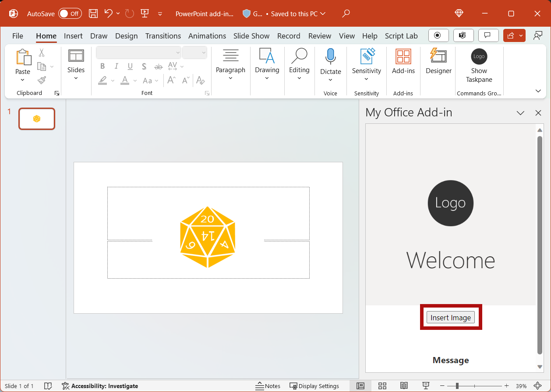Image resolution: width=551 pixels, height=392 pixels.
Task: Switch to the Draw tab
Action: (99, 36)
